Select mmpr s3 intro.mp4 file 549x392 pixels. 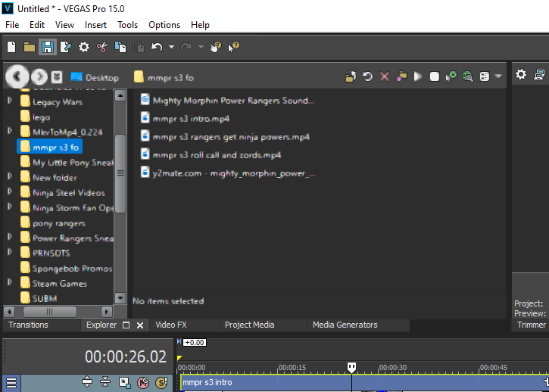[x=185, y=119]
